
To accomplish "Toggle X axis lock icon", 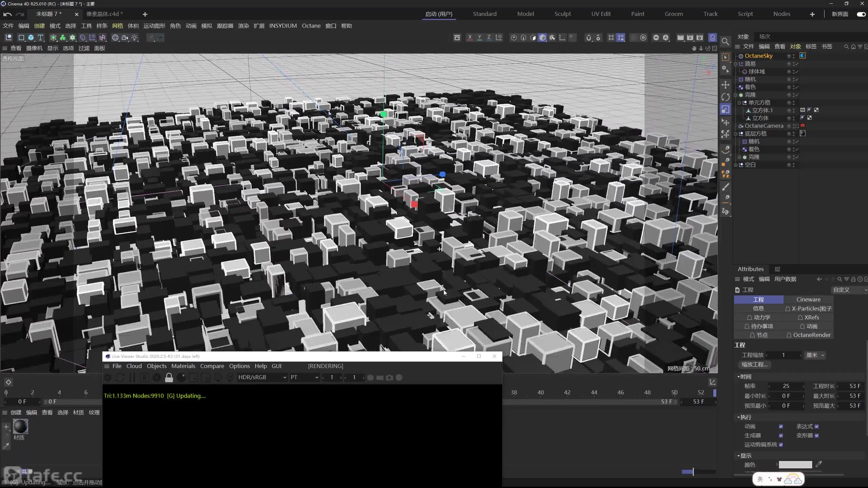I will (470, 38).
